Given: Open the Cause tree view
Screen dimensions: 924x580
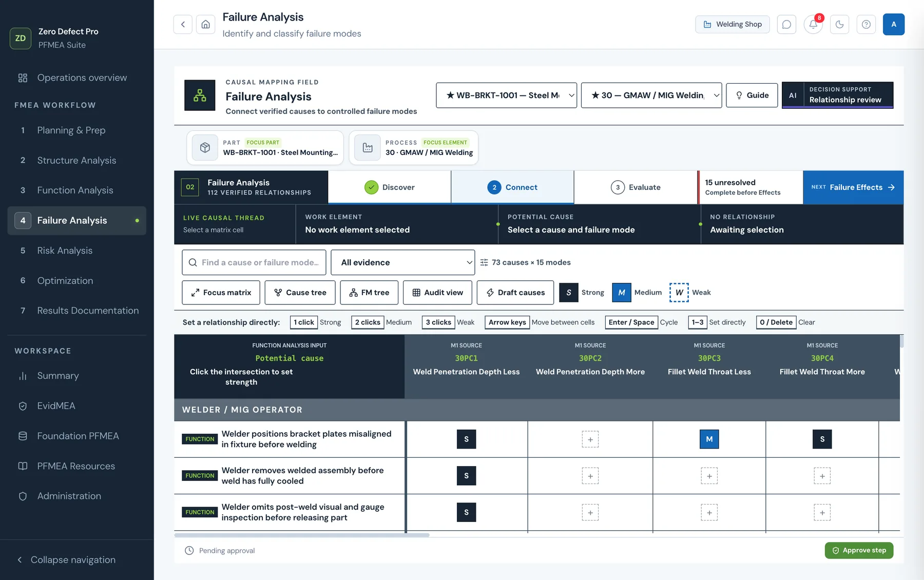Looking at the screenshot, I should coord(300,293).
